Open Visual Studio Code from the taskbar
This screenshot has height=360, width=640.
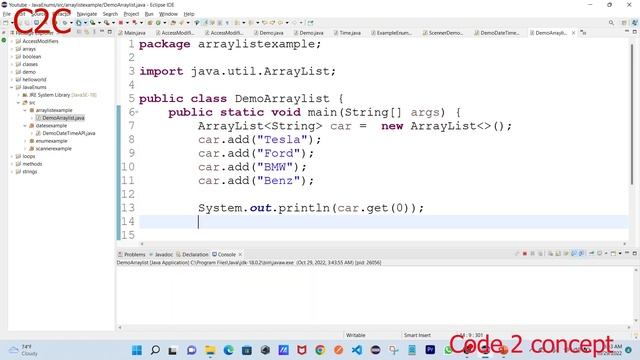(x=357, y=350)
